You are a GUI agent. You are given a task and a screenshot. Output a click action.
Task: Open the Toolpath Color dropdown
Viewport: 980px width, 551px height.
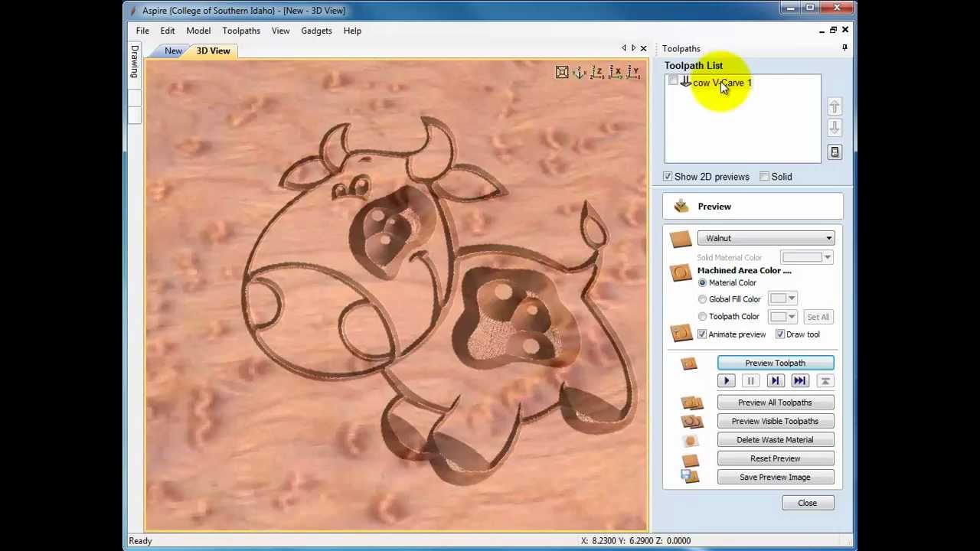click(792, 316)
